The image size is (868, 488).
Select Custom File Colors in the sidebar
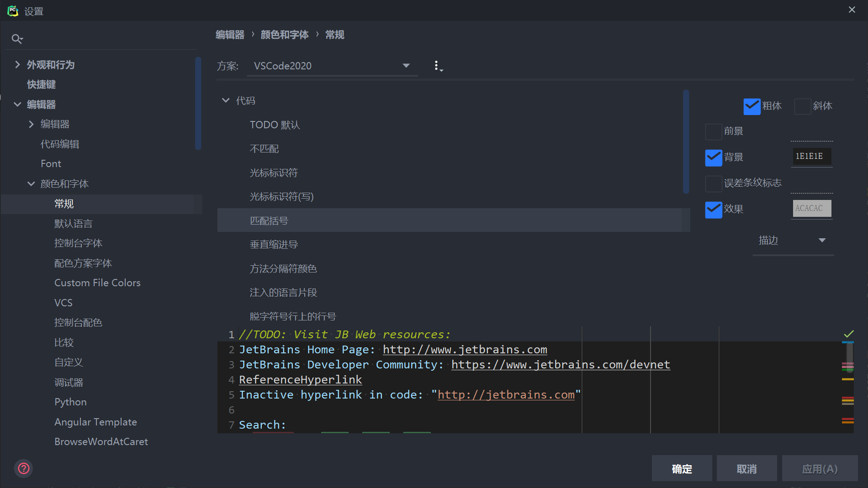(x=97, y=282)
